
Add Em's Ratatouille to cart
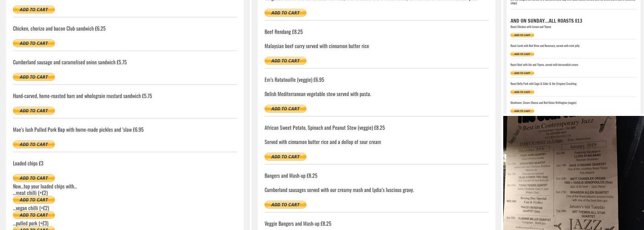[x=285, y=109]
